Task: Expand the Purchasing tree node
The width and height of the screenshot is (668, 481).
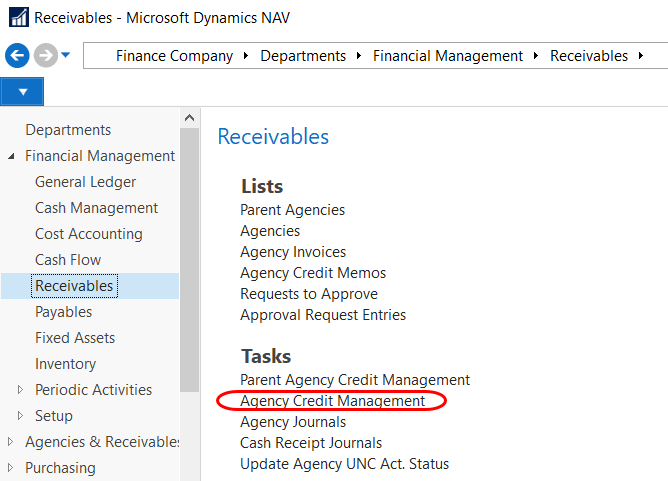Action: [x=11, y=468]
